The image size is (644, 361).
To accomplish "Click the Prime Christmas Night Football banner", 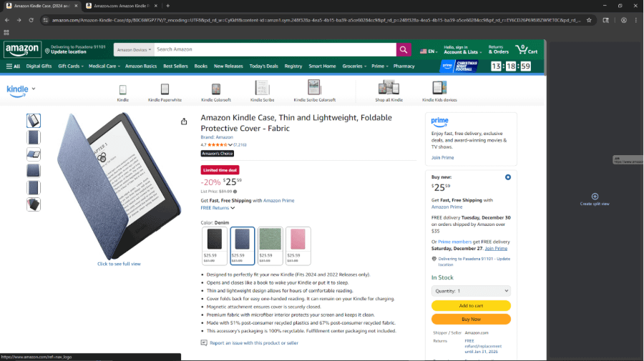I will (459, 66).
